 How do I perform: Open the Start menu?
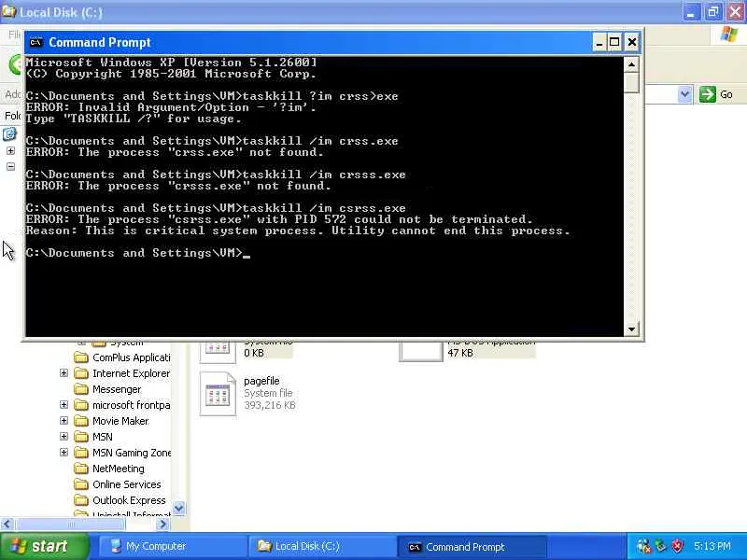click(x=44, y=546)
